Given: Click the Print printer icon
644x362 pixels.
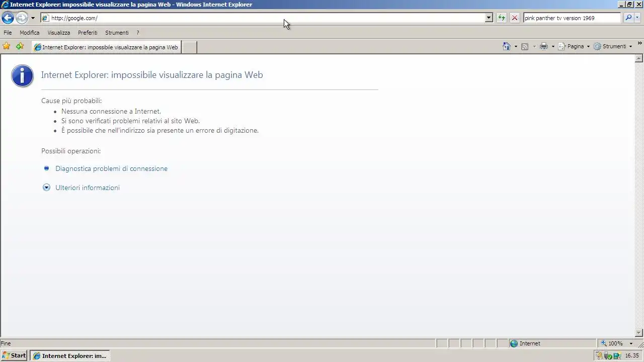Looking at the screenshot, I should point(544,46).
